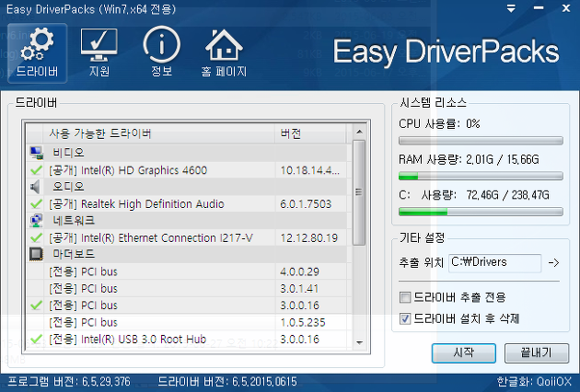Uncheck Intel(R) HD Graphics 4600 driver checkmark
The image size is (580, 392).
pyautogui.click(x=36, y=170)
